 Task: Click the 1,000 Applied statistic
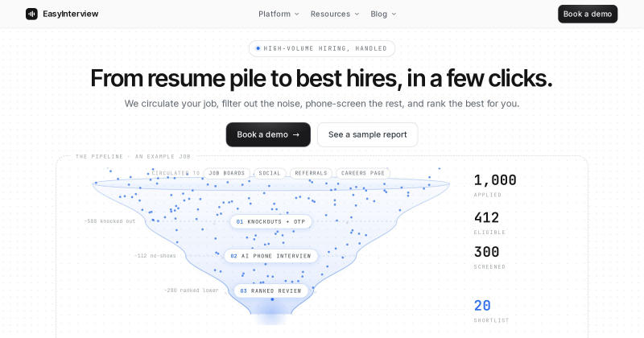(495, 185)
